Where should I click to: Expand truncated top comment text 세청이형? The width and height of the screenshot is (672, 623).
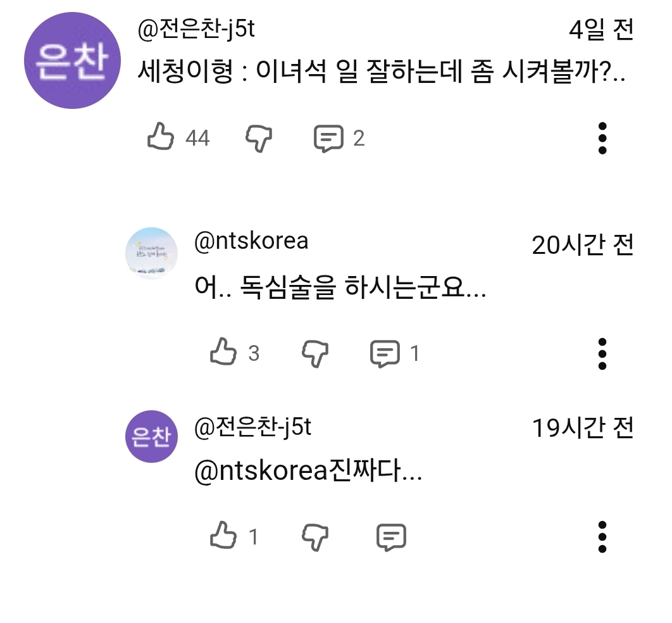(x=381, y=75)
